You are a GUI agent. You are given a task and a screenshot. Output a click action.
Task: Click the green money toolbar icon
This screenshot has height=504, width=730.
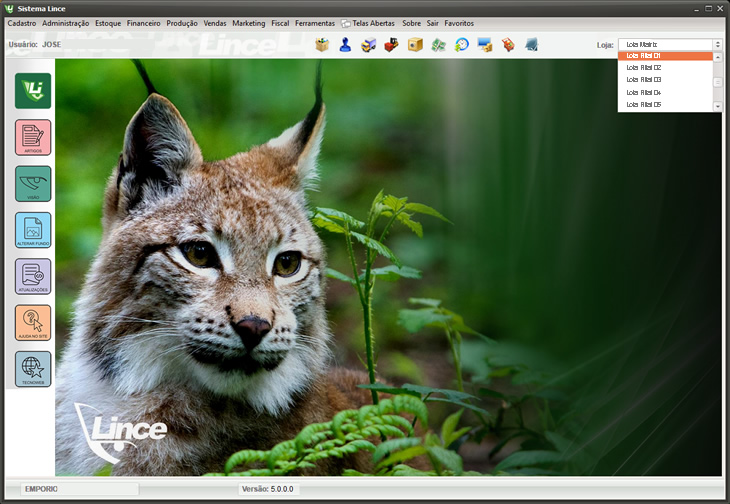tap(438, 45)
